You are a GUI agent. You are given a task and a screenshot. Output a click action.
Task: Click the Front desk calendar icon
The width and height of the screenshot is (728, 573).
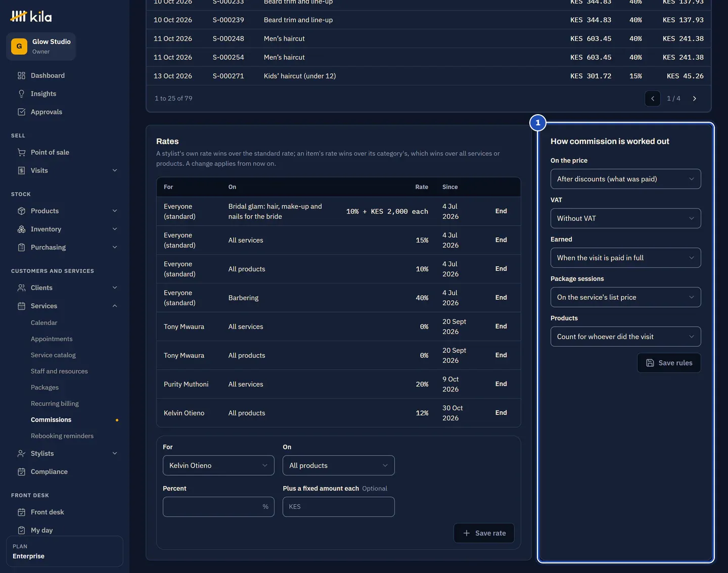pos(21,512)
